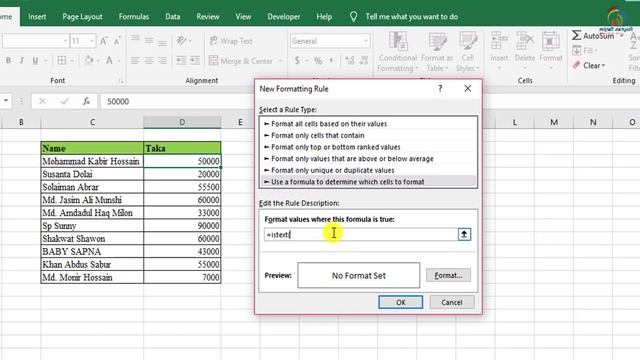The image size is (640, 360).
Task: Select rule type Format only cells that contain
Action: 368,135
